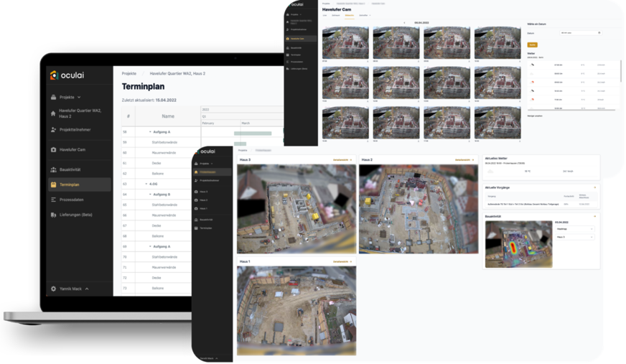The height and width of the screenshot is (364, 626).
Task: Select the Mauerwerwände task in row 60
Action: tap(164, 152)
